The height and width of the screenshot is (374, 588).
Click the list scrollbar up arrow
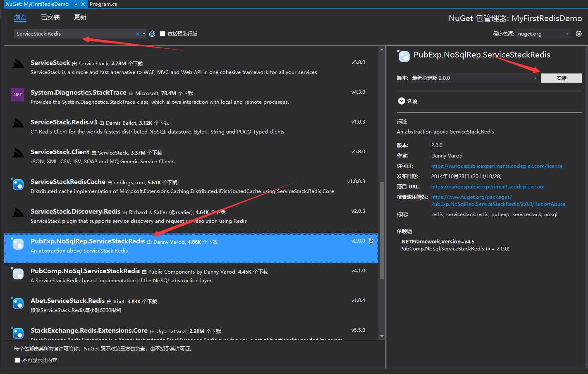pyautogui.click(x=382, y=50)
